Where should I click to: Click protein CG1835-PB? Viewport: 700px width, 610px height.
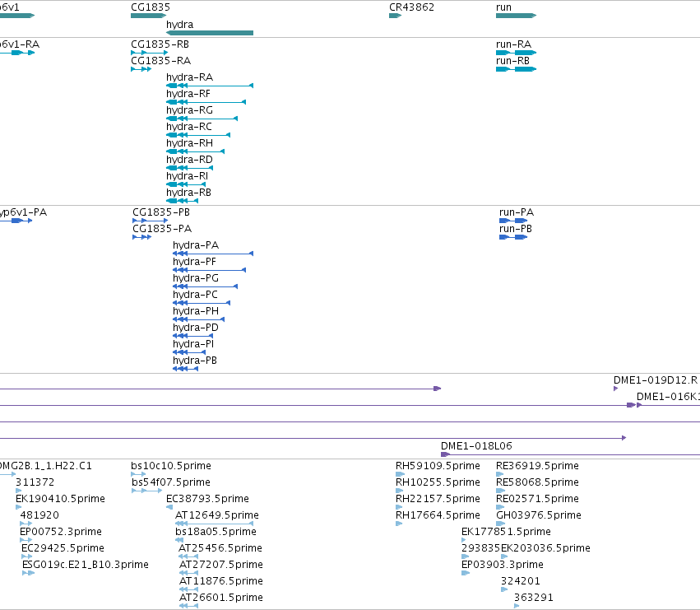161,212
